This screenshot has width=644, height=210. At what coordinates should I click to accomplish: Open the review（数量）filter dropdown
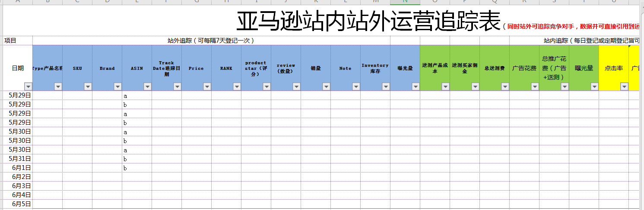[296, 86]
